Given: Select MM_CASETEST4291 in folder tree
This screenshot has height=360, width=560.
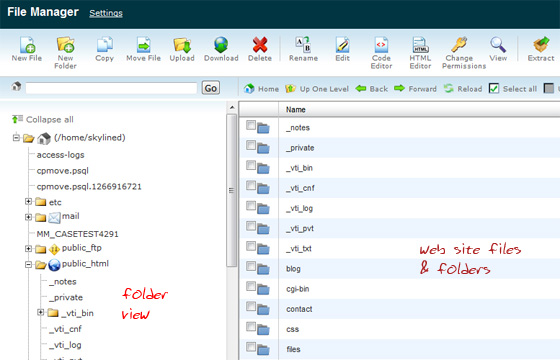Looking at the screenshot, I should click(x=78, y=234).
